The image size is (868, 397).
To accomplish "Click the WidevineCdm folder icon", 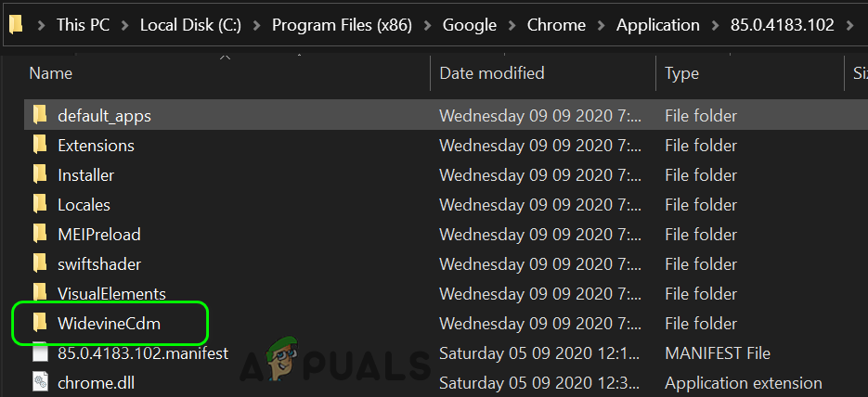I will 39,323.
